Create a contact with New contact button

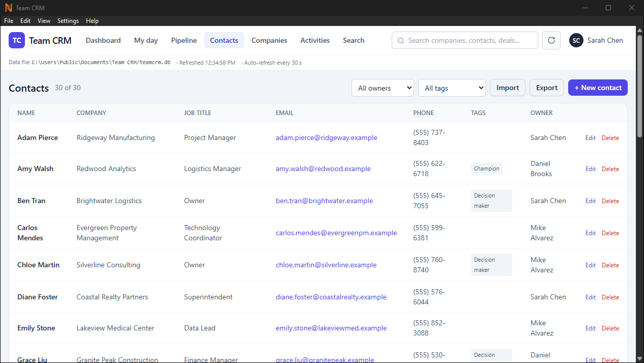(x=598, y=88)
